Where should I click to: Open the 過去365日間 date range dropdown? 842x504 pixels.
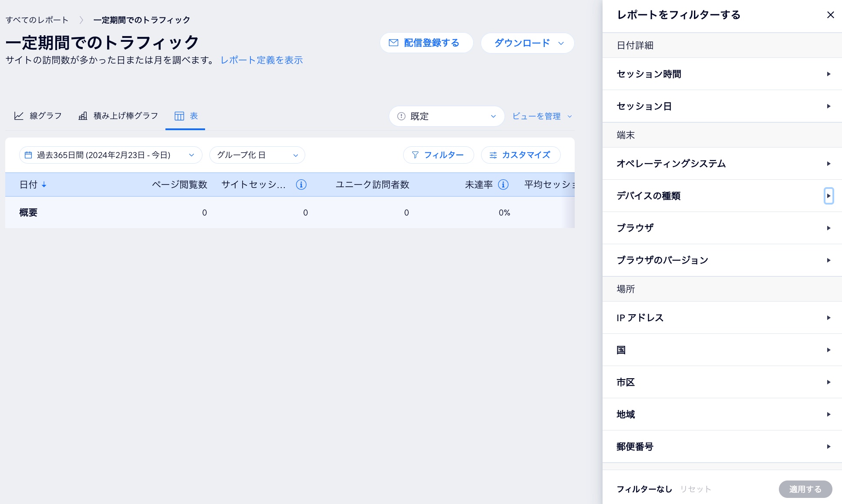point(111,155)
